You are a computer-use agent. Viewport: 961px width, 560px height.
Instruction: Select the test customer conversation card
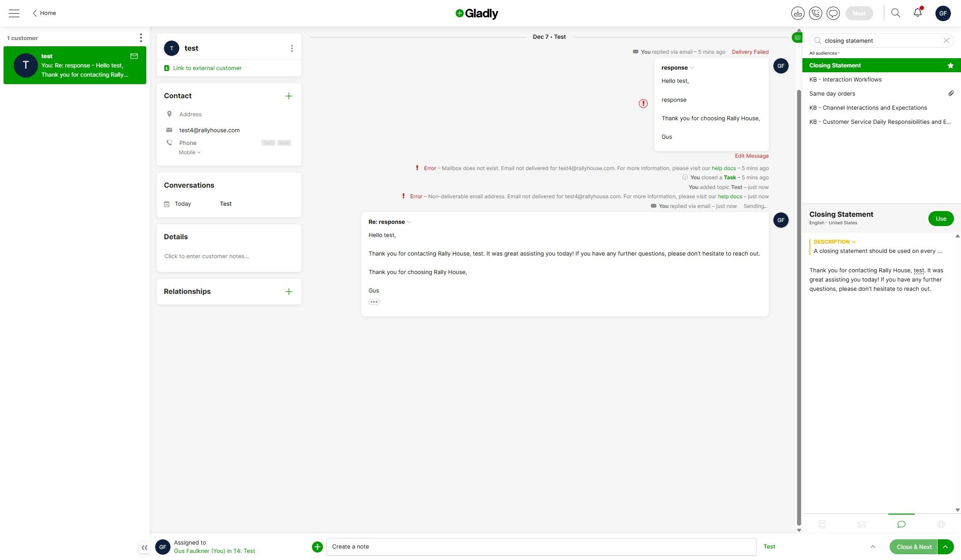tap(75, 65)
